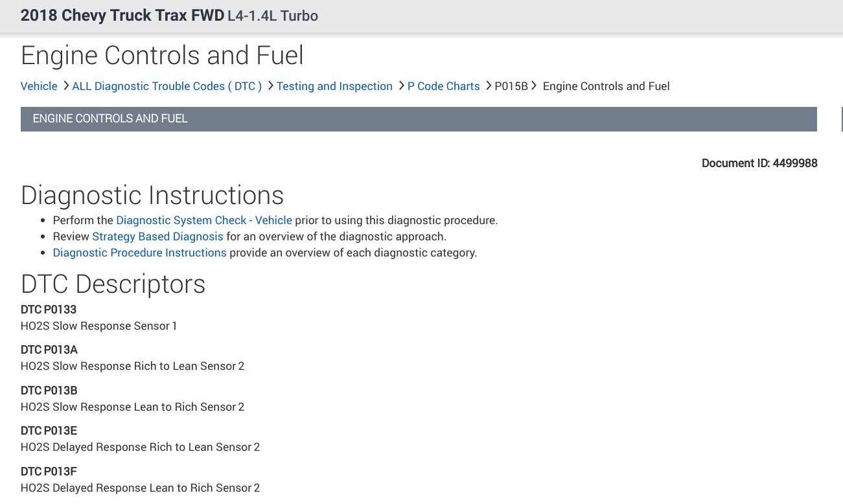Screen dimensions: 843x504
Task: Click the chevron before Testing and Inspection
Action: [x=270, y=86]
